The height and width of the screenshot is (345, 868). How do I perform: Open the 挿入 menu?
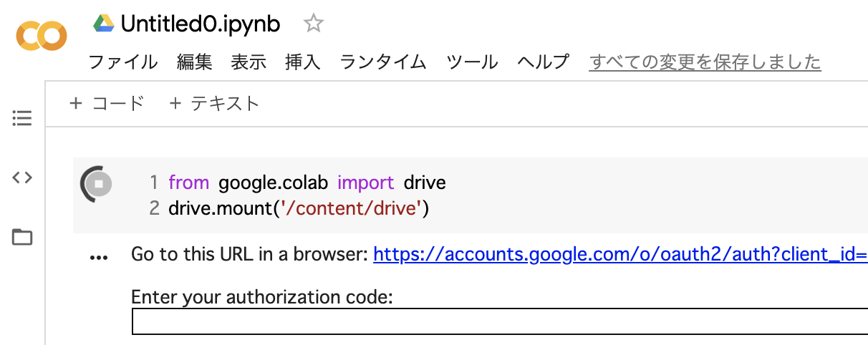[x=303, y=62]
